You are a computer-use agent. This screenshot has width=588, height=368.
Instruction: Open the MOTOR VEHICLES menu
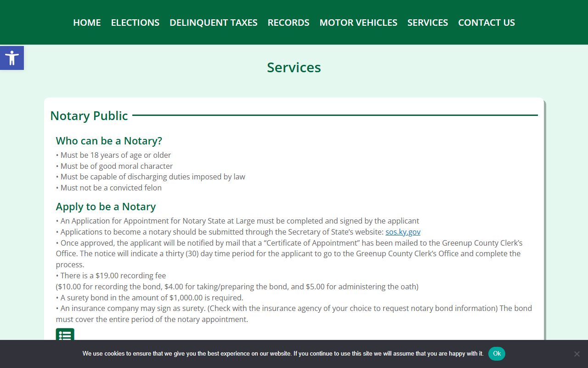coord(358,23)
